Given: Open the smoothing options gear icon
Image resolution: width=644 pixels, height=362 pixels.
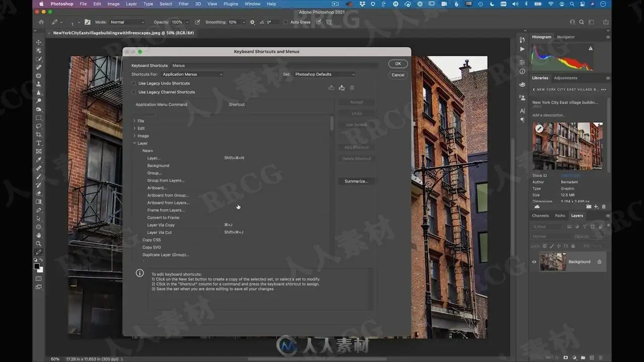Looking at the screenshot, I should pyautogui.click(x=252, y=22).
